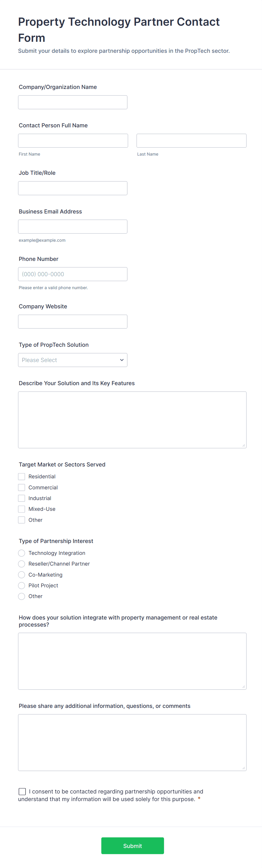Check the Commercial target market option
This screenshot has height=868, width=262.
[21, 487]
